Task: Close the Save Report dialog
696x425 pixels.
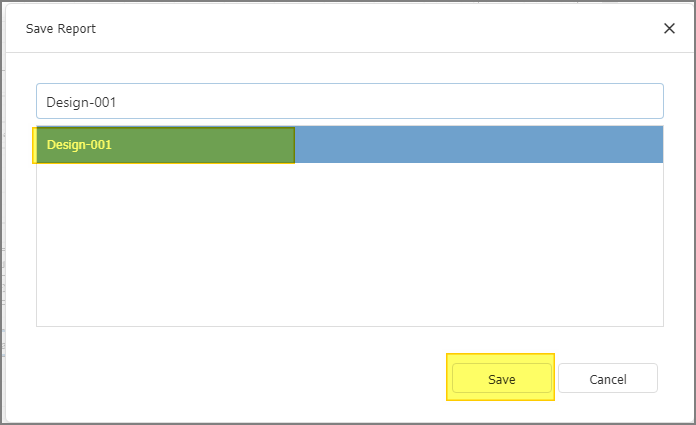Action: tap(669, 28)
